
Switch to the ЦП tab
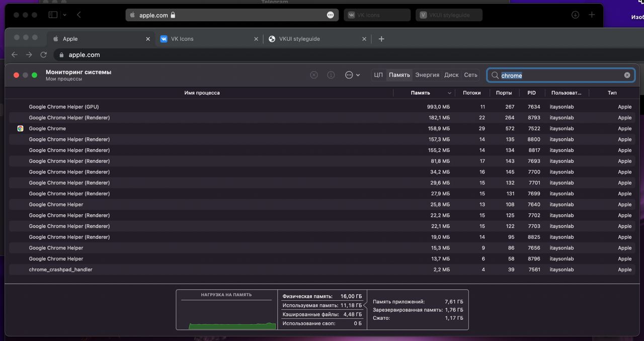pyautogui.click(x=378, y=75)
